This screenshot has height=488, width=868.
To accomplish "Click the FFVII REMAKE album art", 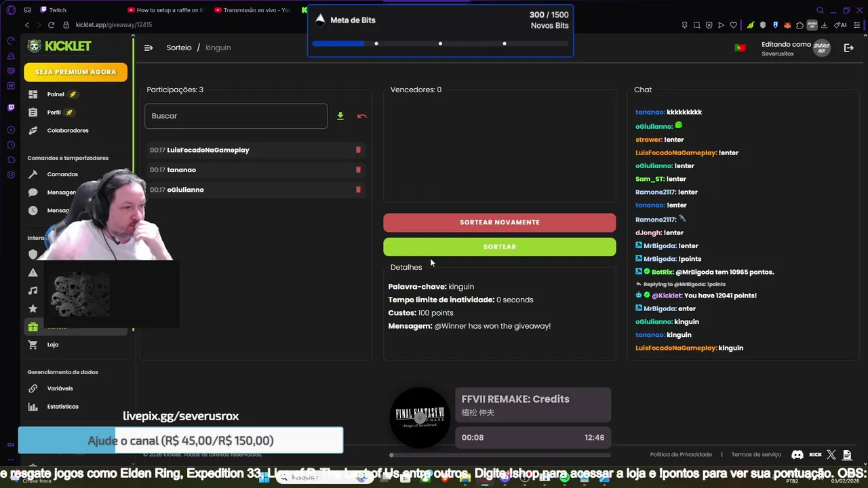I will pos(420,418).
